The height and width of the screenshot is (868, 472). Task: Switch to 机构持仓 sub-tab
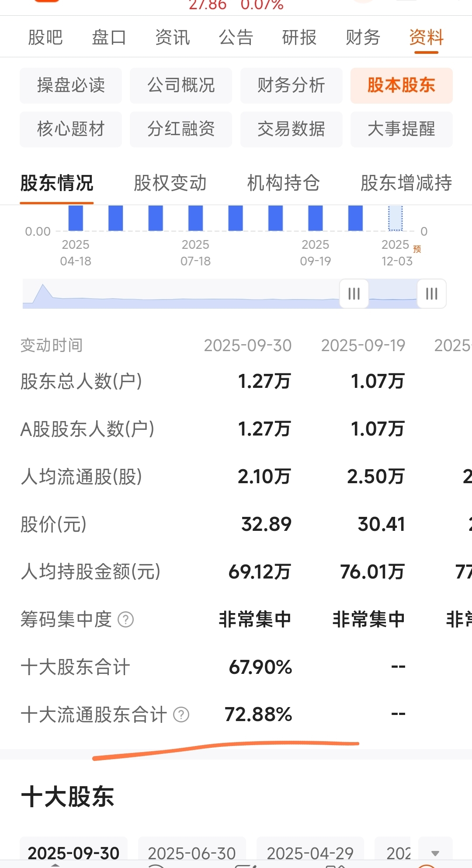[284, 183]
